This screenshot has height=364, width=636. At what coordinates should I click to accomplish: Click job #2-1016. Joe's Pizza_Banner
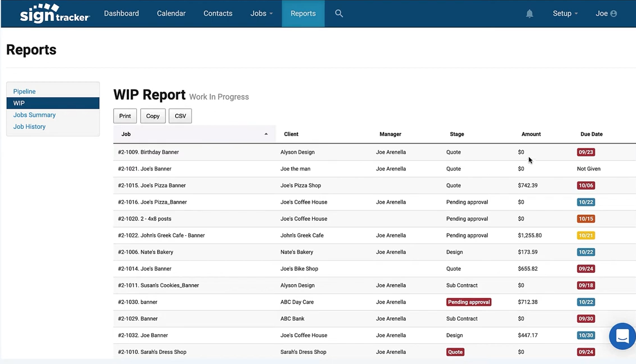pyautogui.click(x=153, y=202)
